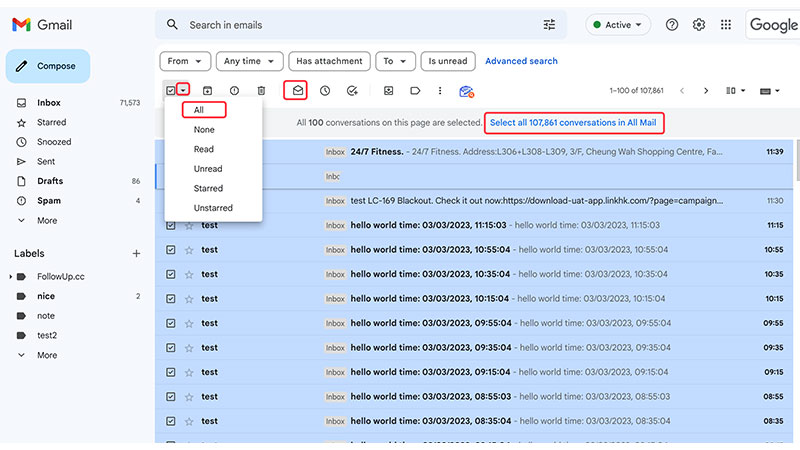Star the 09:55:04 hello world email

click(189, 323)
